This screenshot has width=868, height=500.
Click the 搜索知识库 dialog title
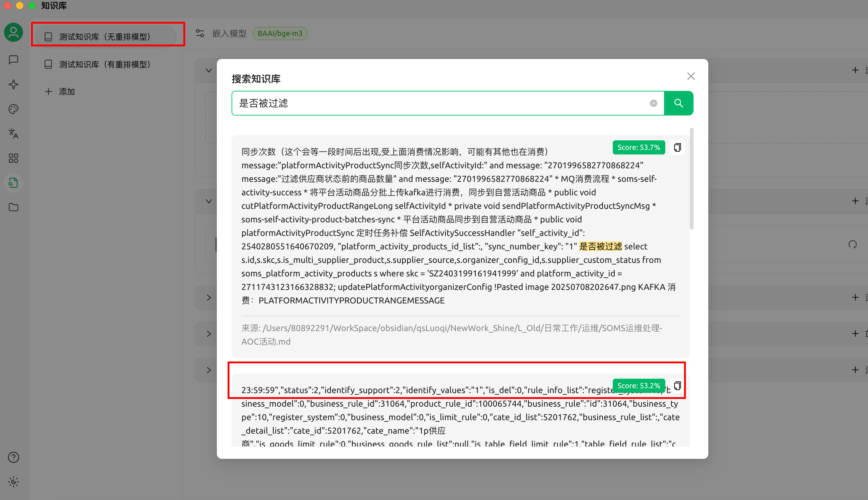tap(256, 79)
